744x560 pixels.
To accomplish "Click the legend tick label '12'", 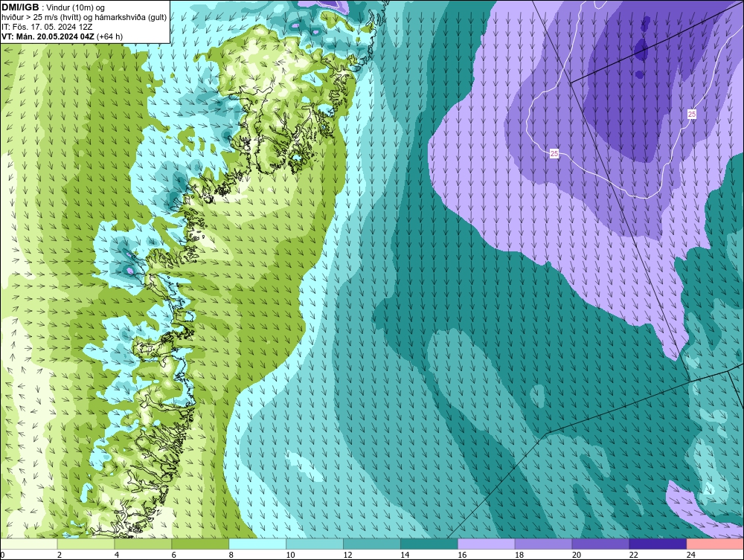I will 347,555.
